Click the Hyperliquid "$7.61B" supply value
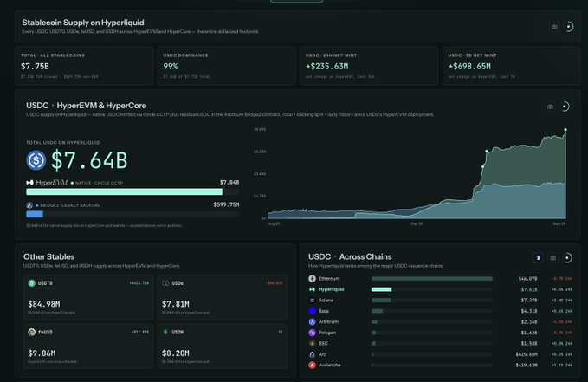 529,289
